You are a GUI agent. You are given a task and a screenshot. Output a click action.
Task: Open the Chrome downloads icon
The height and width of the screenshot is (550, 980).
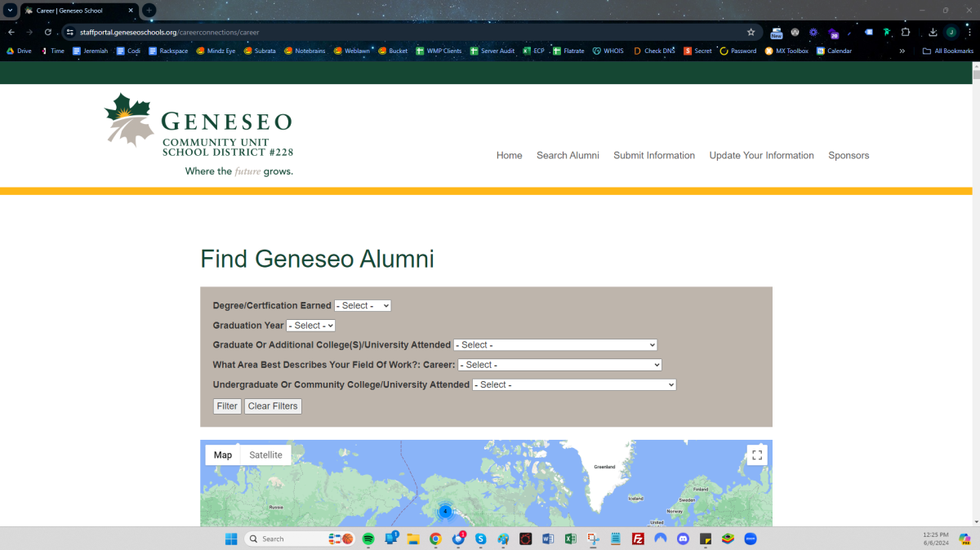(x=933, y=32)
